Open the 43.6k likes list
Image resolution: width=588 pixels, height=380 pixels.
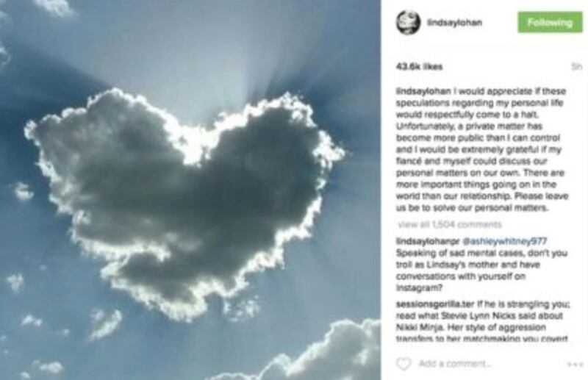coord(419,67)
